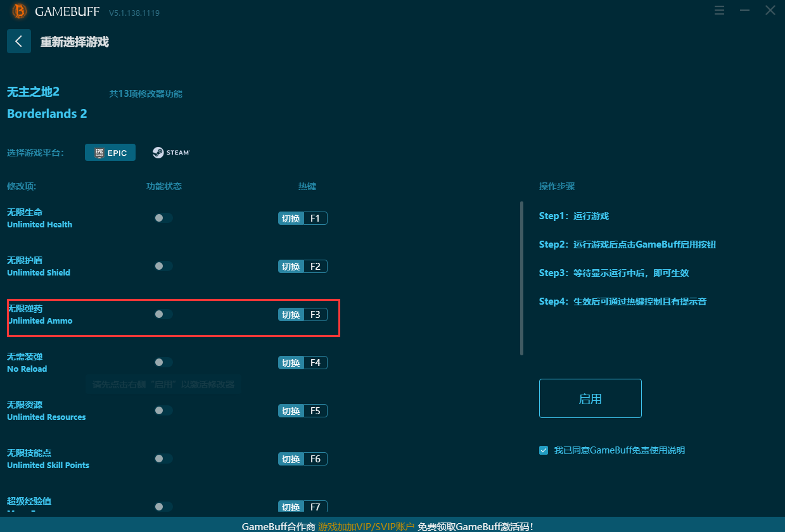Click Step3 instruction text
The height and width of the screenshot is (532, 785).
[614, 273]
